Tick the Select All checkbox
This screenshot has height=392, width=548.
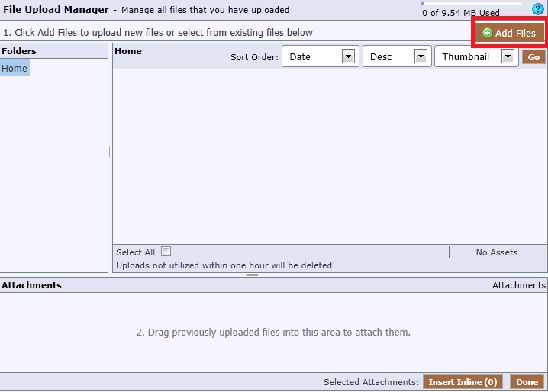point(166,252)
